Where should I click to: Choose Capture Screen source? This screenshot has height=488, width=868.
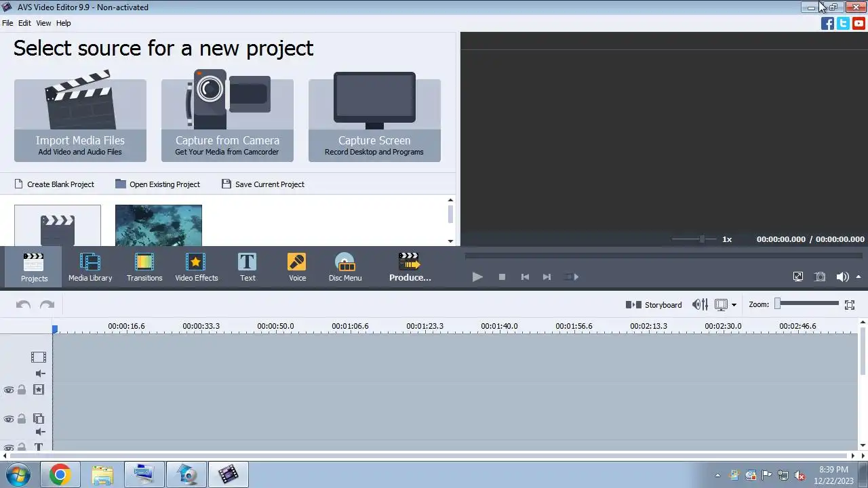tap(374, 117)
